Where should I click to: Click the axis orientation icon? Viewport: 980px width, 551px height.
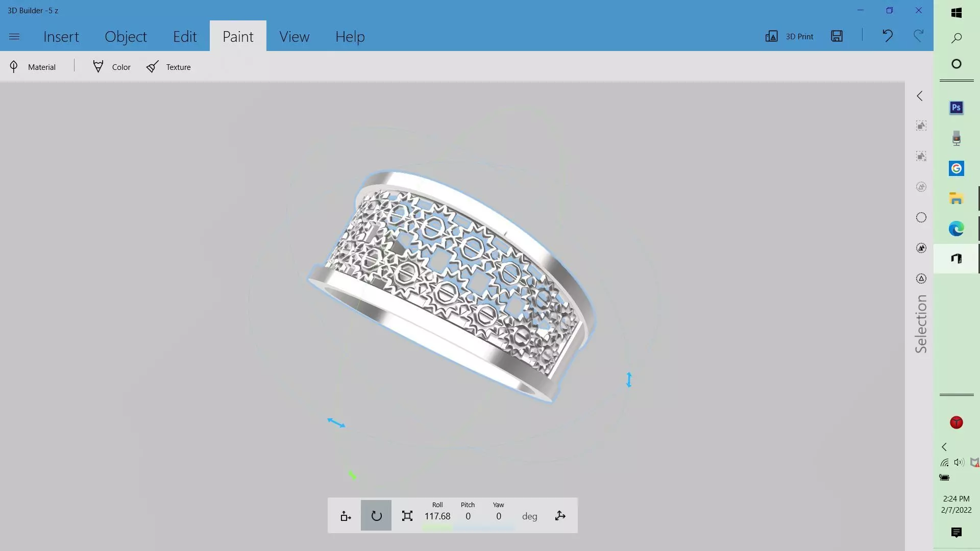[x=560, y=516]
